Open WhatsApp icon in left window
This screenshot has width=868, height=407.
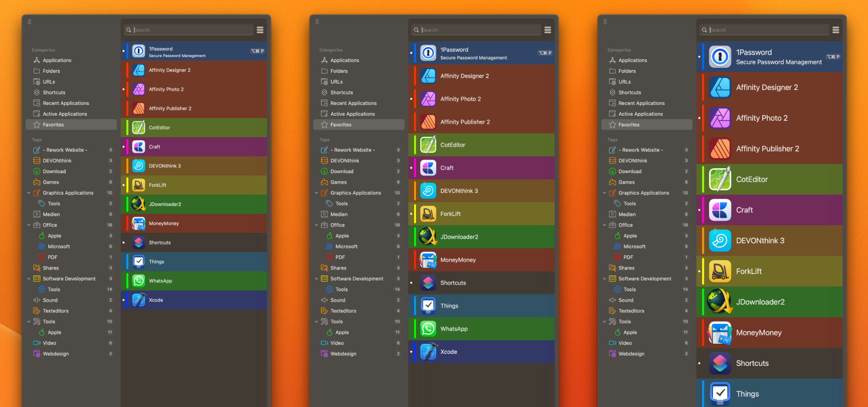(x=139, y=281)
